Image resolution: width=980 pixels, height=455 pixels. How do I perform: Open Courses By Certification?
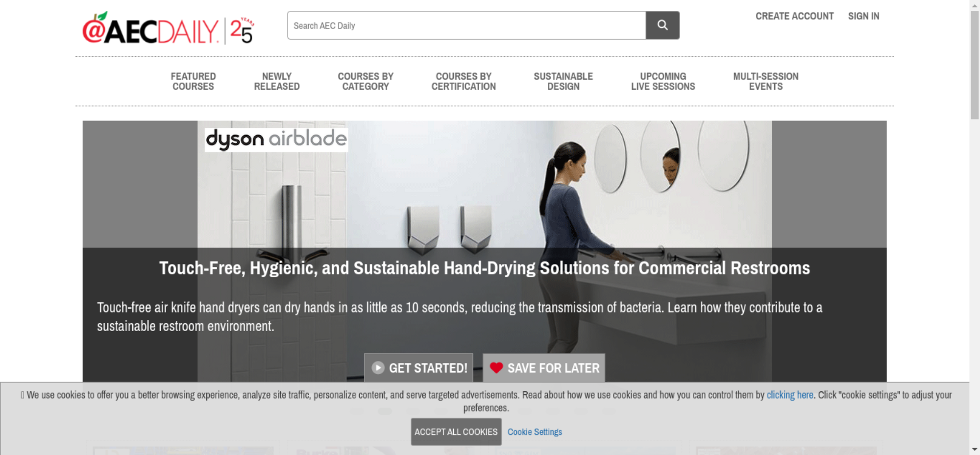tap(464, 81)
